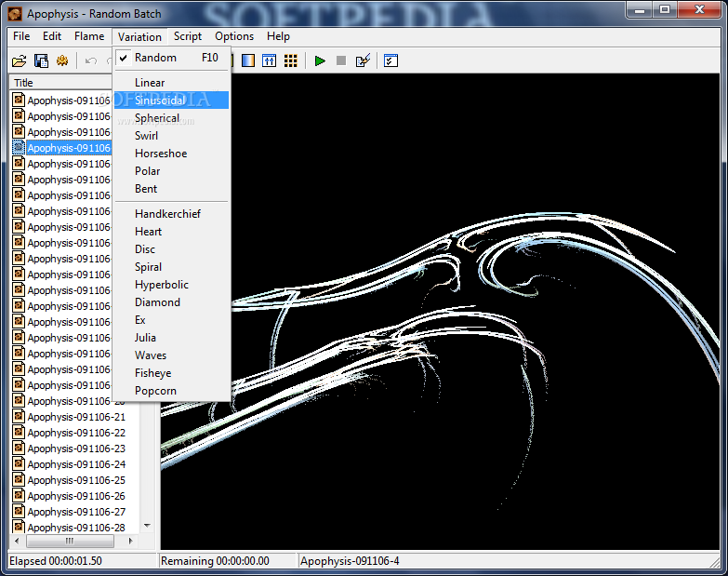728x576 pixels.
Task: Click the list's horizontal scrollbar right arrow
Action: pyautogui.click(x=130, y=541)
